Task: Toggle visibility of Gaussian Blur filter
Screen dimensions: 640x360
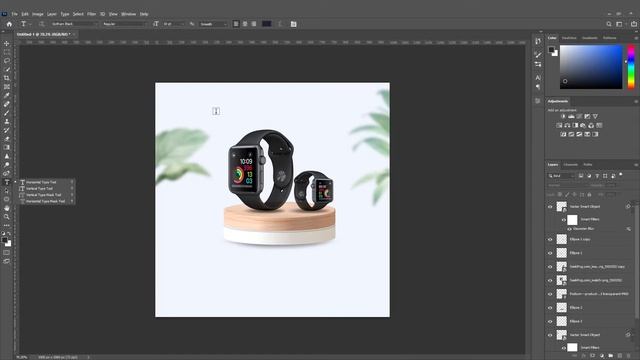Action: pos(569,229)
